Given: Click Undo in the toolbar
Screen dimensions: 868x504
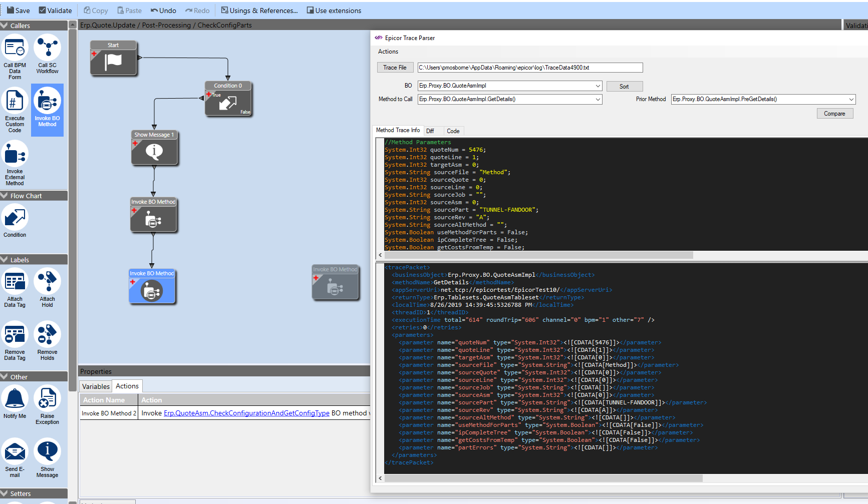Looking at the screenshot, I should [163, 11].
